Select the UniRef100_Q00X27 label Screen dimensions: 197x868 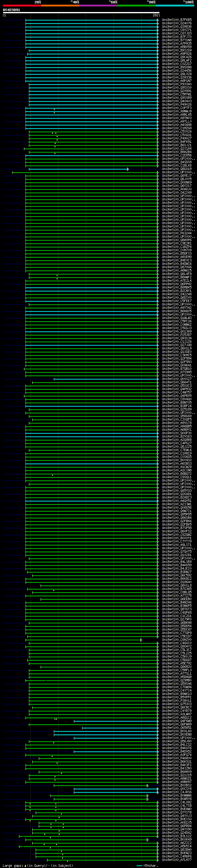coord(177,379)
